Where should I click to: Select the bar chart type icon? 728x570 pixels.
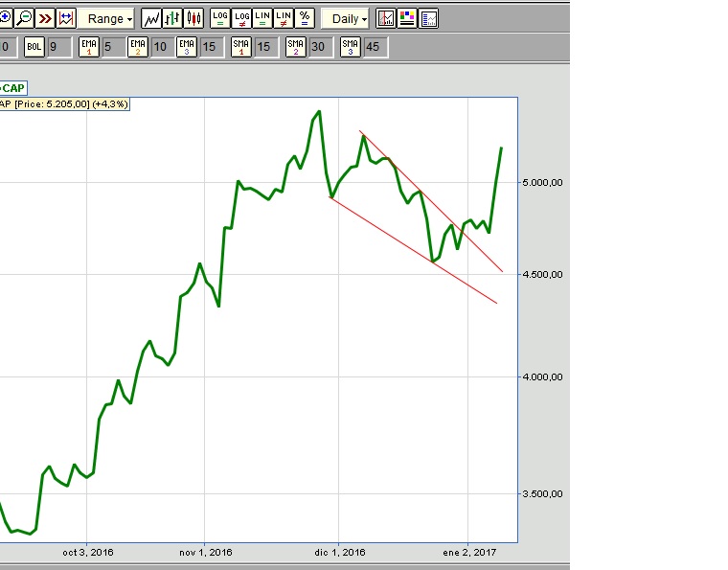172,18
